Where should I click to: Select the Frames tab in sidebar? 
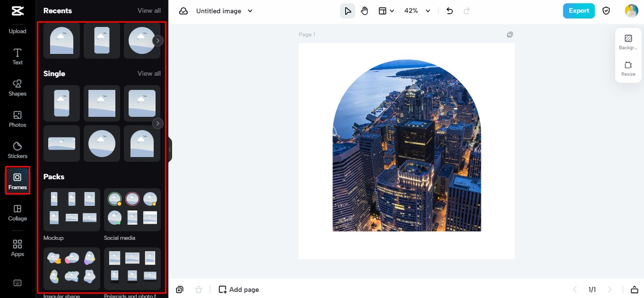pos(17,181)
